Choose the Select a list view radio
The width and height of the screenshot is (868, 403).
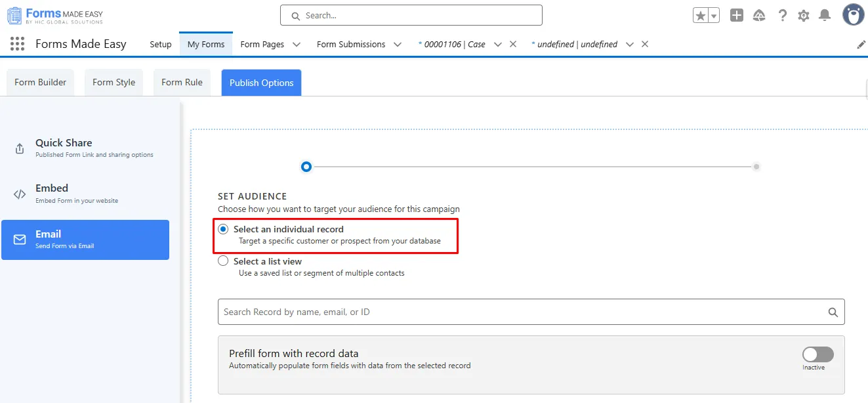(x=223, y=261)
